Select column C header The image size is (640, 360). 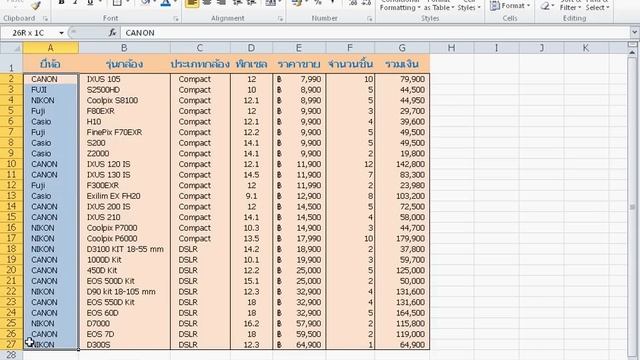click(x=200, y=48)
